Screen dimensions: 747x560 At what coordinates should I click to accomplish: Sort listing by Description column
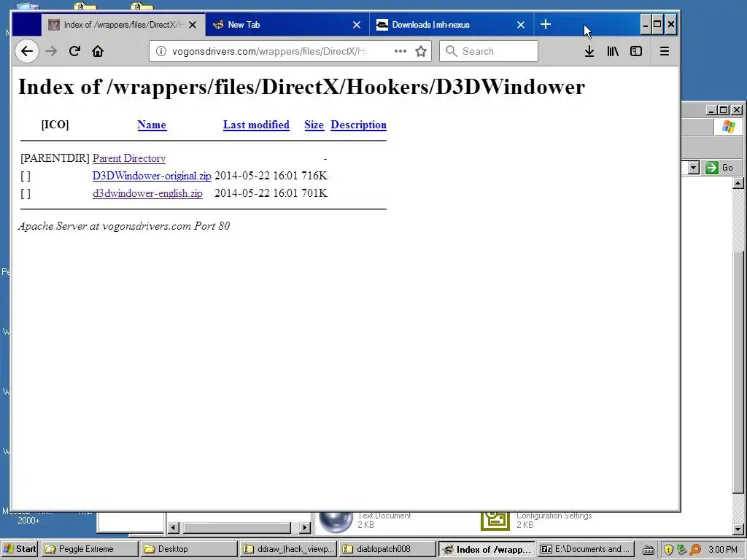coord(358,125)
